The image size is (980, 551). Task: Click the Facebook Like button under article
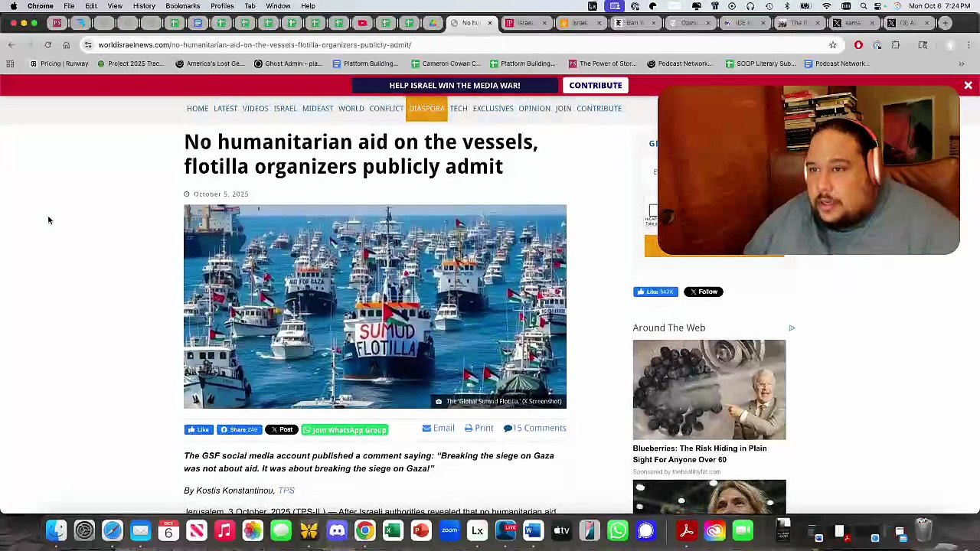point(198,430)
